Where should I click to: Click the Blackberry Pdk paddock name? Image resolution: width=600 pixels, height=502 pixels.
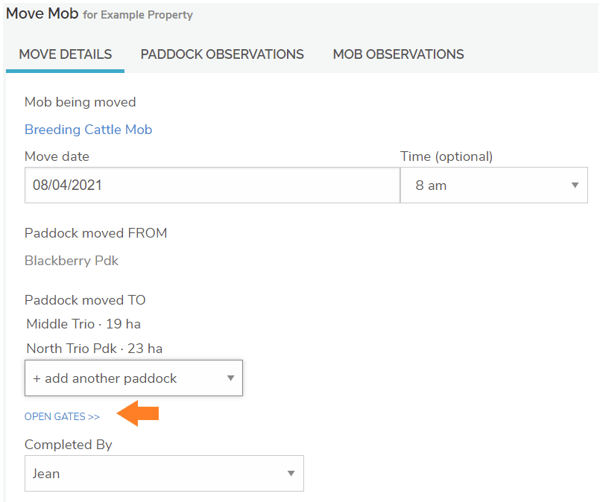71,261
